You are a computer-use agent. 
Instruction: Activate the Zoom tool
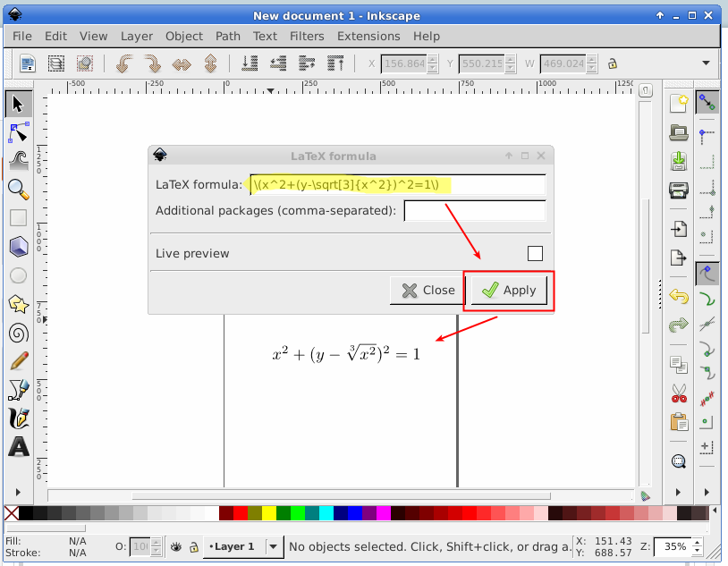pos(17,189)
